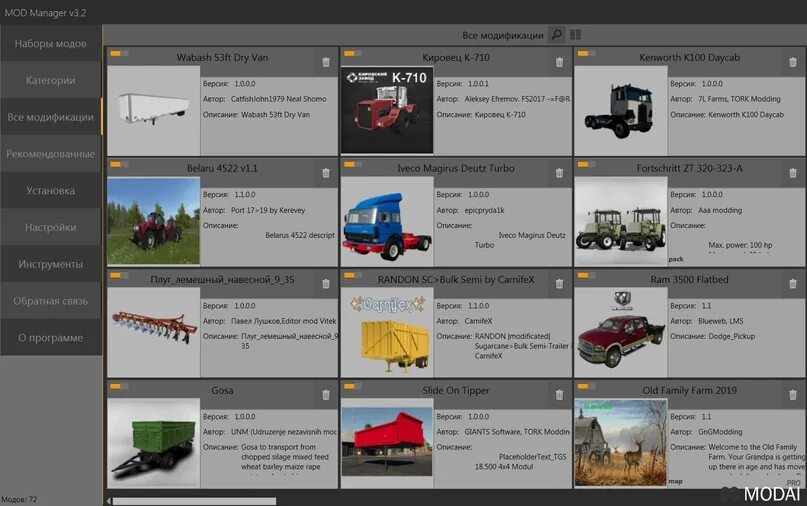
Task: Select Все модификации in sidebar
Action: (x=50, y=117)
